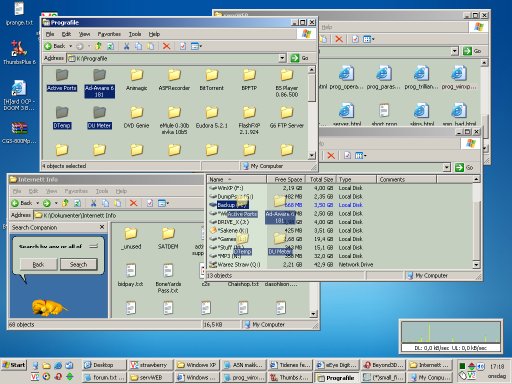512x384 pixels.
Task: Expand address dropdown in topmost back window
Action: tap(455, 51)
